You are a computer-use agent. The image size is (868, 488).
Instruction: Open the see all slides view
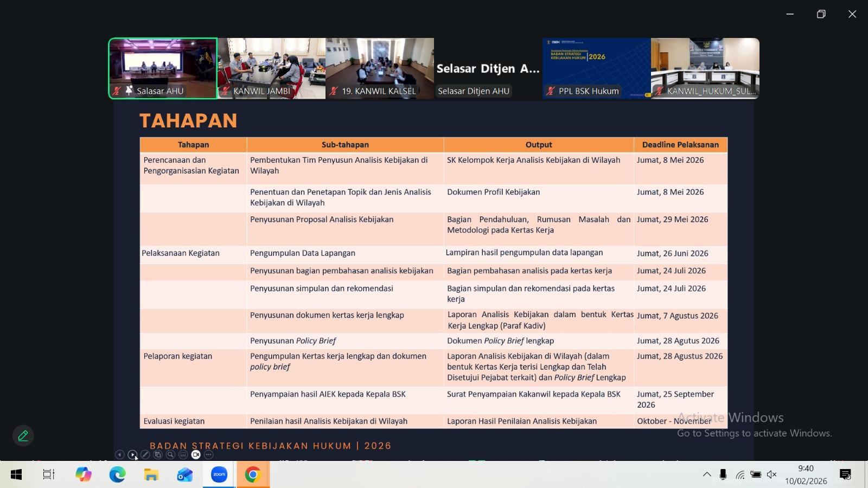point(158,455)
